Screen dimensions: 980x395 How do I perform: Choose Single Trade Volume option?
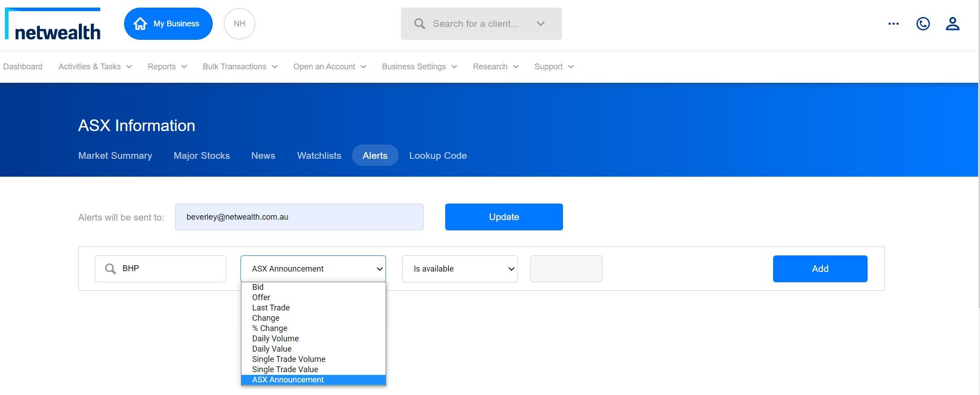314,359
